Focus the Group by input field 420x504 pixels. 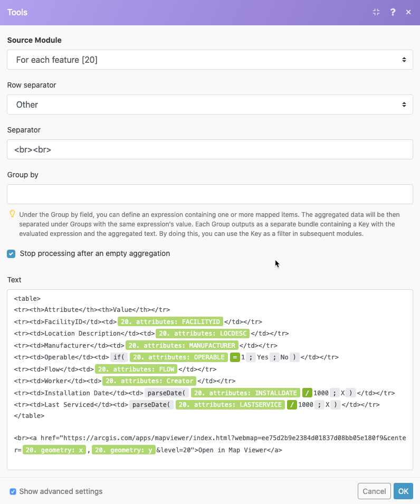[x=210, y=194]
